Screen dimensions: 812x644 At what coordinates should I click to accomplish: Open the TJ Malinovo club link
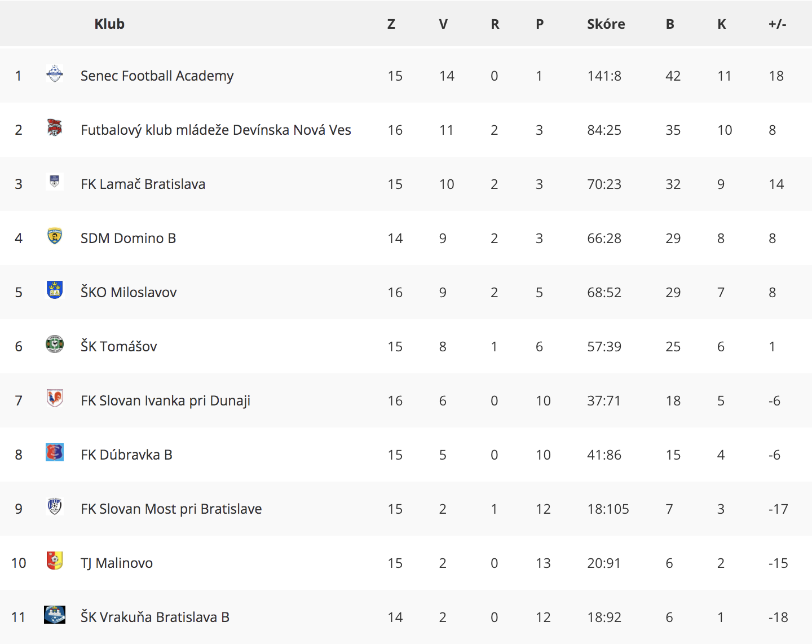click(117, 563)
